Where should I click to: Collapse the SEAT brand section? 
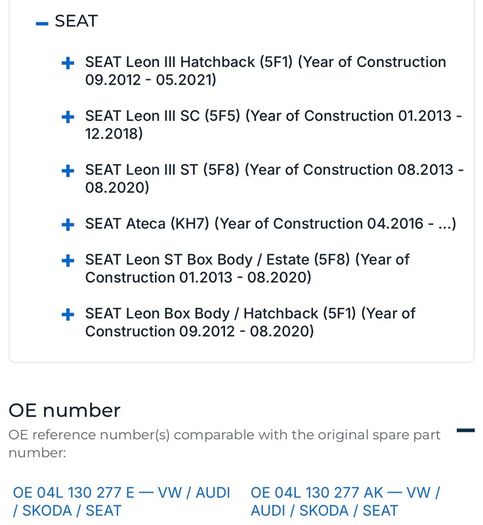tap(42, 23)
